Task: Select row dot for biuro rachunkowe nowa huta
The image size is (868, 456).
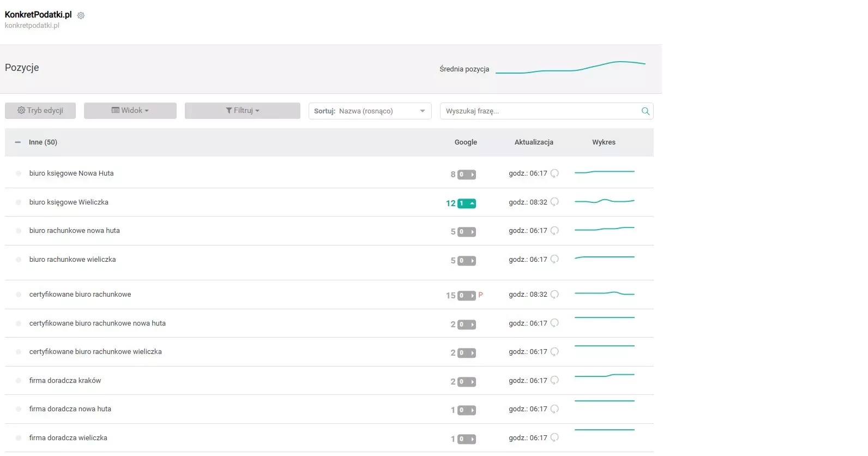Action: point(19,231)
